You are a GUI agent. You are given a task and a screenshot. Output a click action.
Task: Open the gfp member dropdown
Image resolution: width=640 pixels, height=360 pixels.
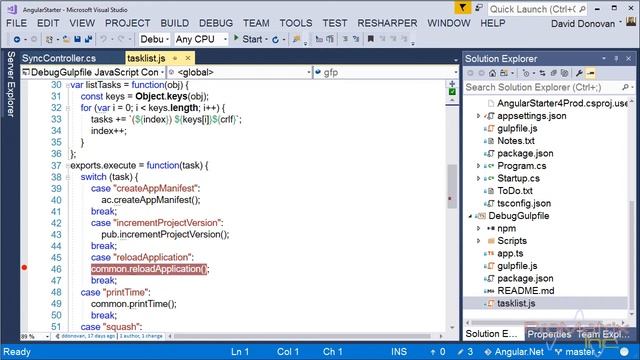click(386, 72)
